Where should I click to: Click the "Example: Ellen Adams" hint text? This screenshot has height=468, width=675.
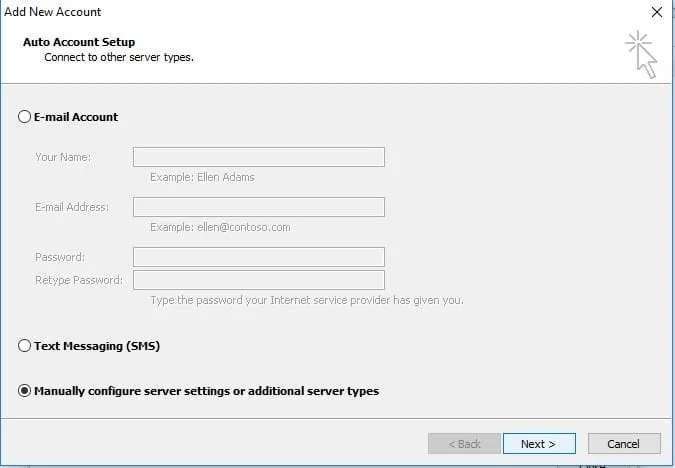[x=202, y=177]
